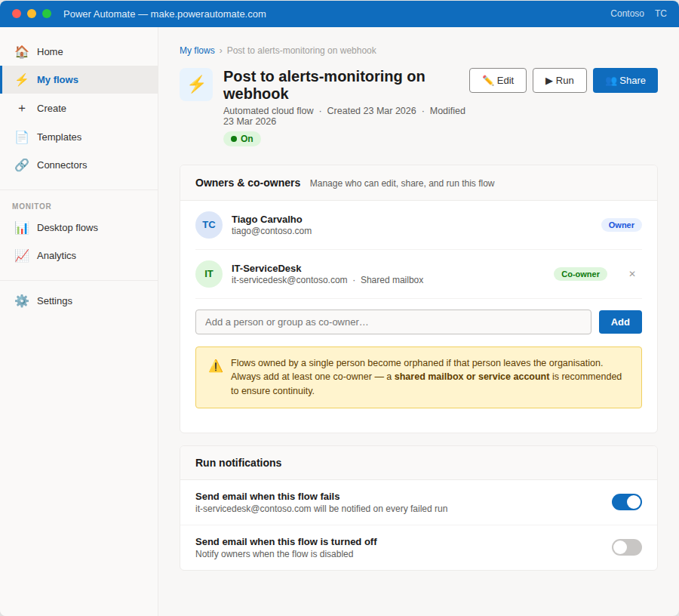The width and height of the screenshot is (679, 616).
Task: Open Desktop flows under Monitor
Action: click(80, 228)
